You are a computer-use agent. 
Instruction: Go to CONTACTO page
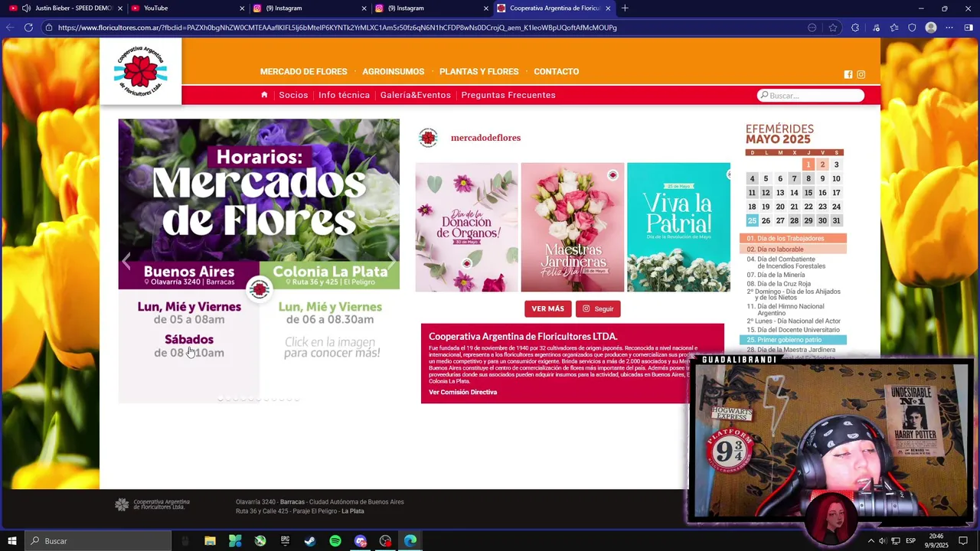pyautogui.click(x=556, y=72)
